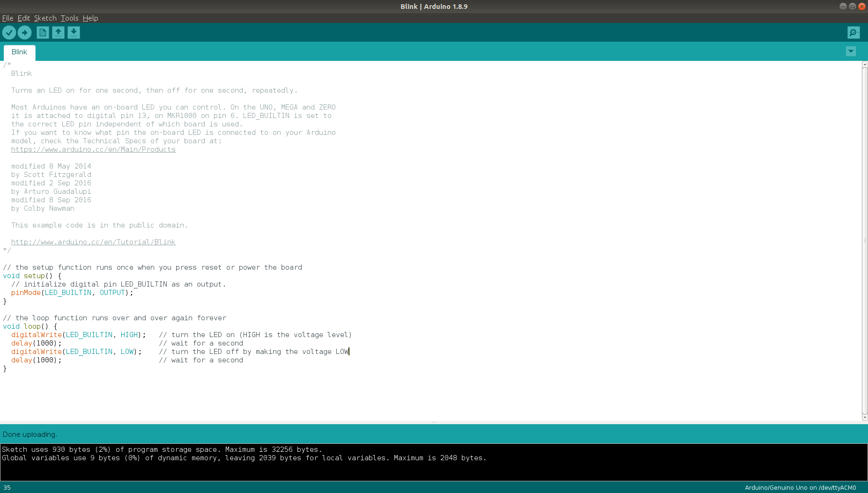Screen dimensions: 868x493
Task: Click the 'Global variables use 9 bytes' console line
Action: point(244,458)
